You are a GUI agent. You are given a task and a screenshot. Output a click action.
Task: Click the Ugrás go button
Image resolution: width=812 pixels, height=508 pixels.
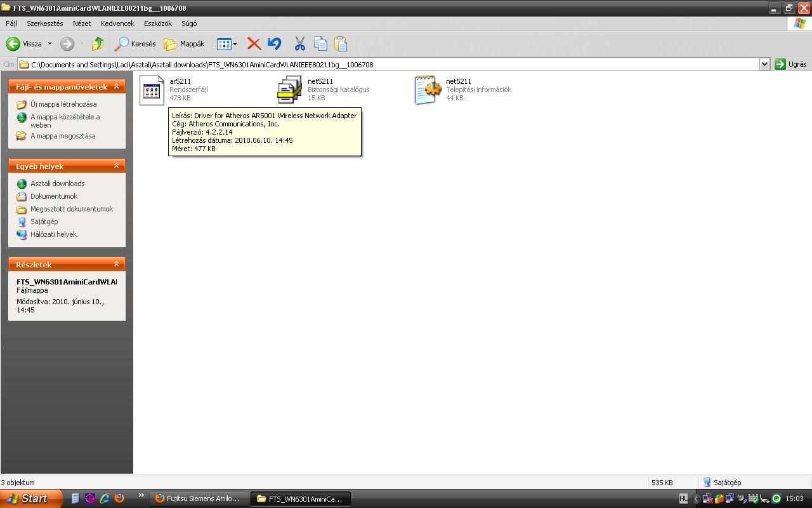[790, 64]
